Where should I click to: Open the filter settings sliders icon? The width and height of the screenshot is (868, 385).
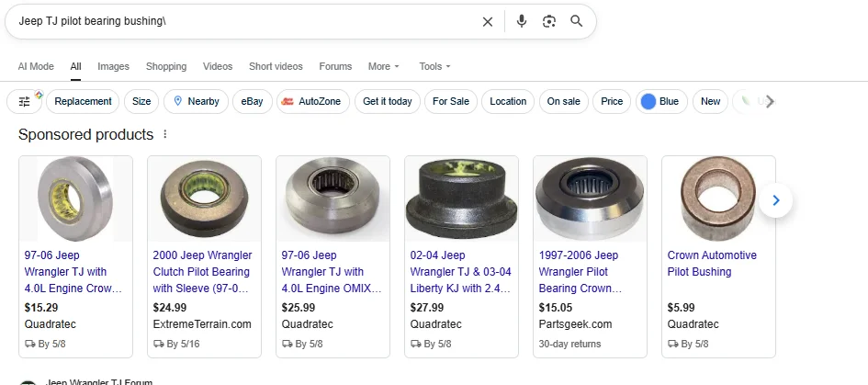click(25, 101)
